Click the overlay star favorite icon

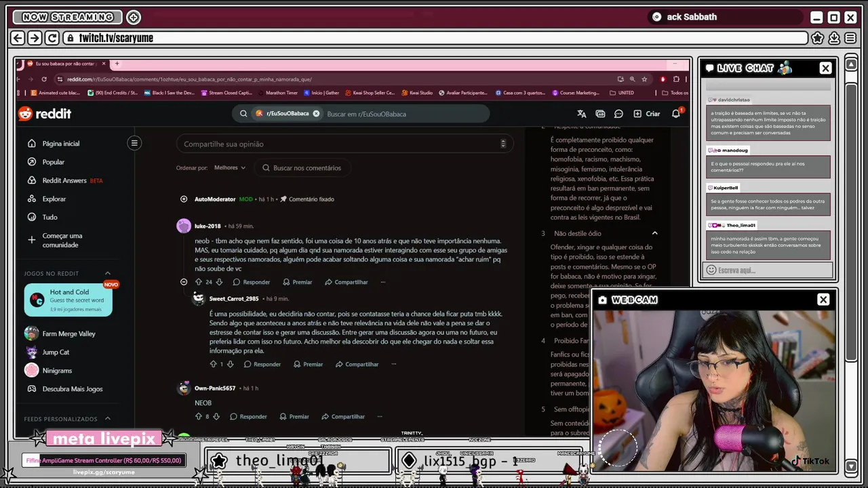(x=818, y=38)
